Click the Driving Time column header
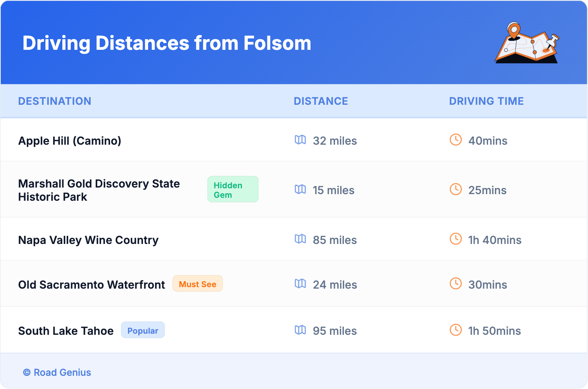Screen dimensions: 588x389 (486, 101)
